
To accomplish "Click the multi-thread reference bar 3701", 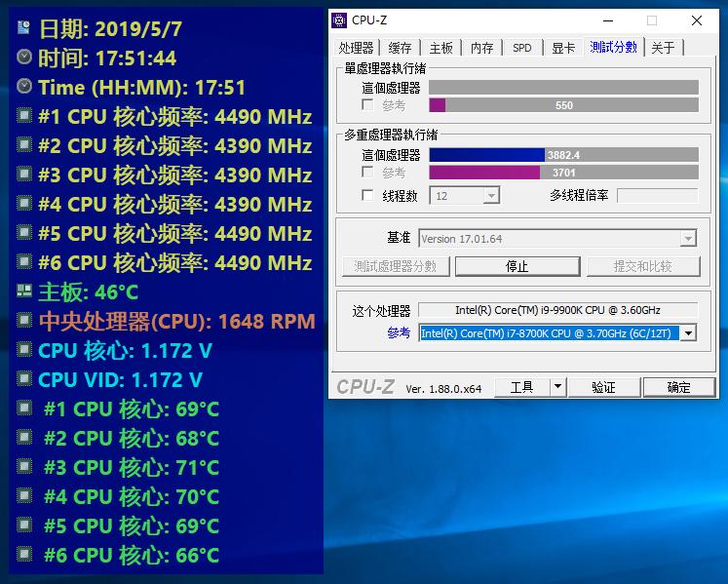I will [563, 173].
